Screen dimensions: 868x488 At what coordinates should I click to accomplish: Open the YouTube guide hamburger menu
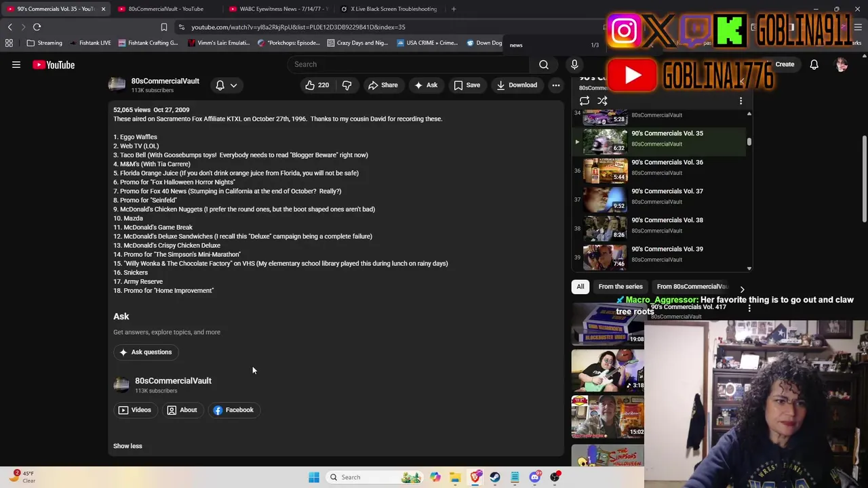[x=16, y=65]
